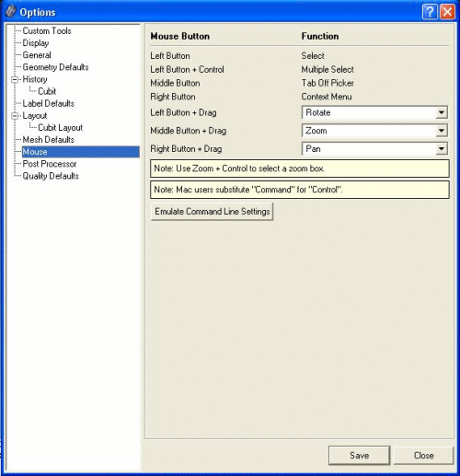Open the Display options page

pos(36,43)
